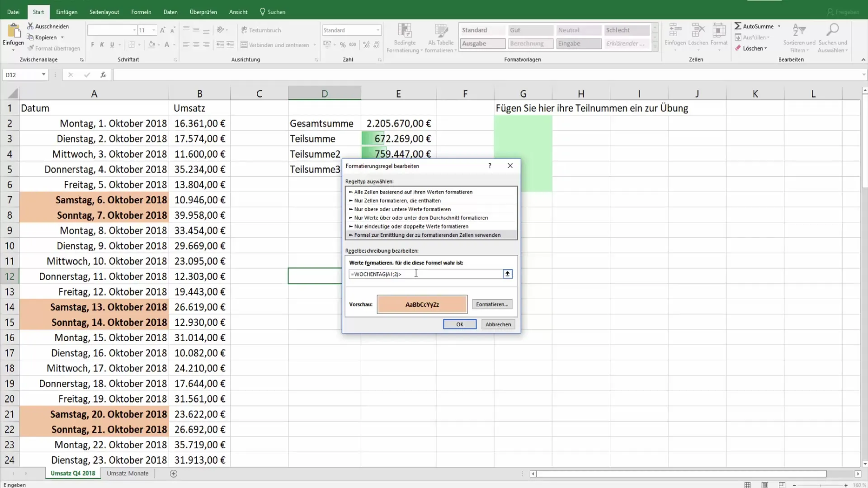This screenshot has width=868, height=488.
Task: Align text left icon
Action: 186,45
